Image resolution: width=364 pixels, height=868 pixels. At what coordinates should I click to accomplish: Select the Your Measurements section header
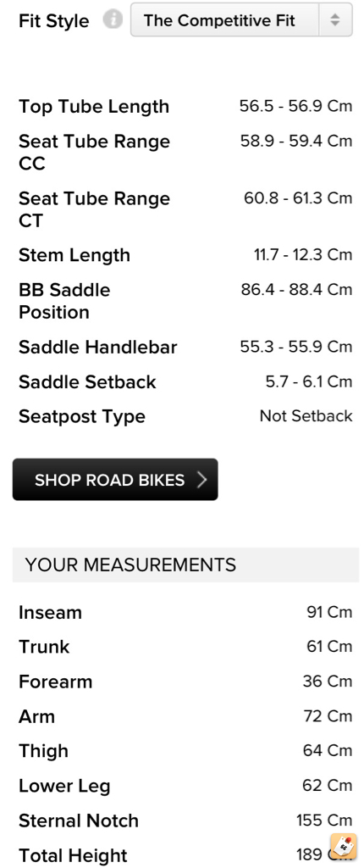click(186, 565)
